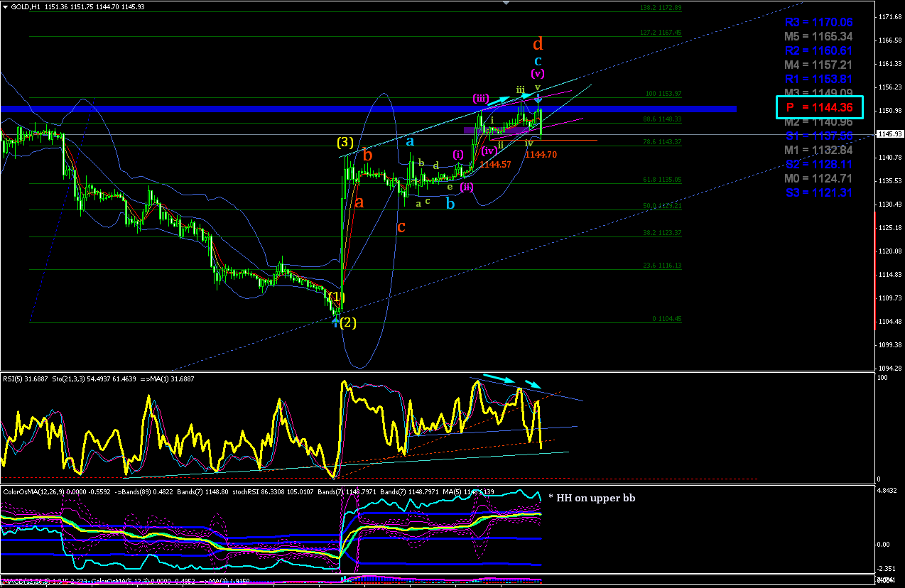Select the large red wave label a
This screenshot has height=588, width=905.
[x=359, y=202]
